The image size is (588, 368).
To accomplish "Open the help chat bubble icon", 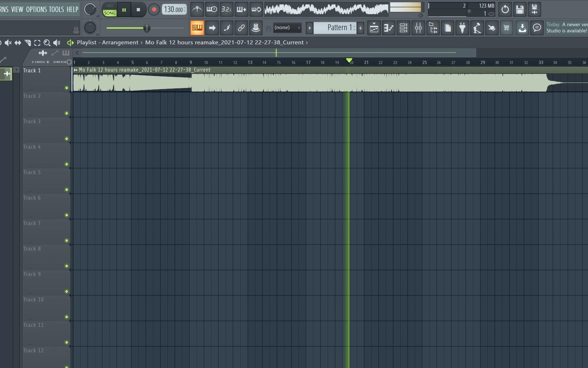I will (x=537, y=28).
